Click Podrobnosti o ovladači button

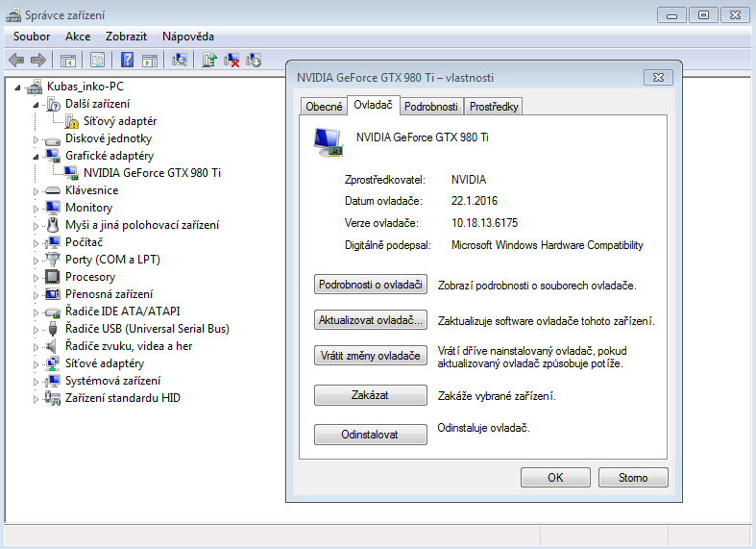pyautogui.click(x=370, y=285)
